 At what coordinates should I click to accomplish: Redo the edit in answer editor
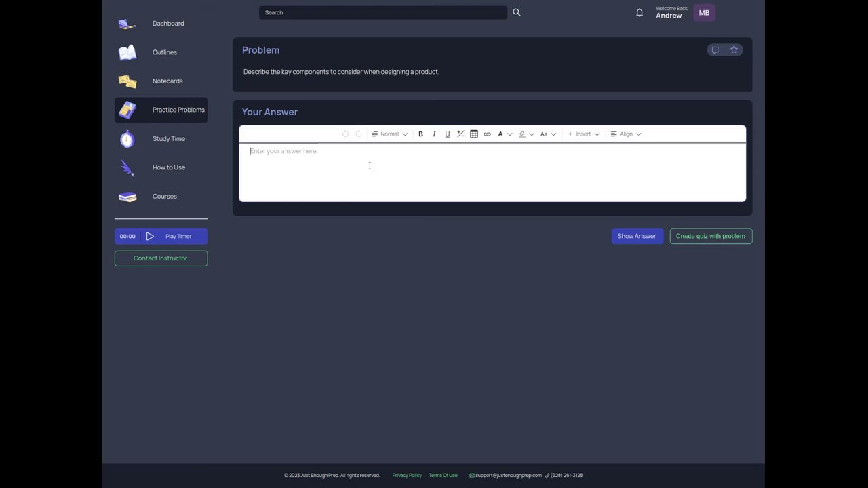pyautogui.click(x=359, y=134)
